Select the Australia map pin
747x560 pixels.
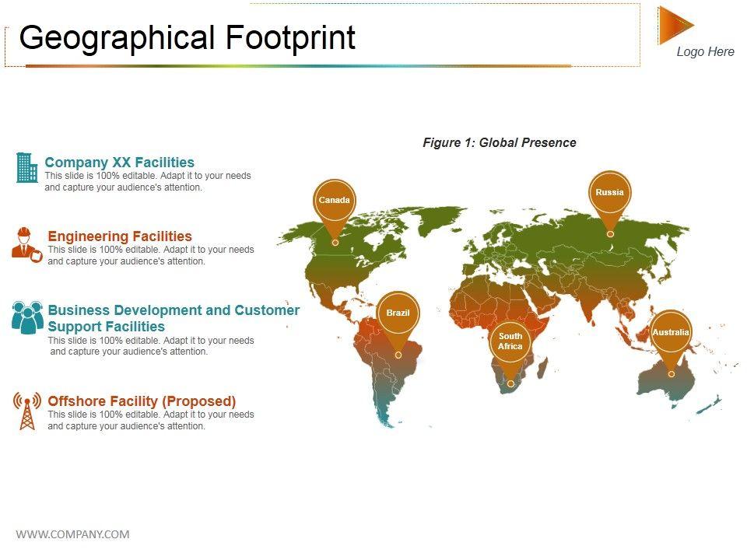coord(671,345)
